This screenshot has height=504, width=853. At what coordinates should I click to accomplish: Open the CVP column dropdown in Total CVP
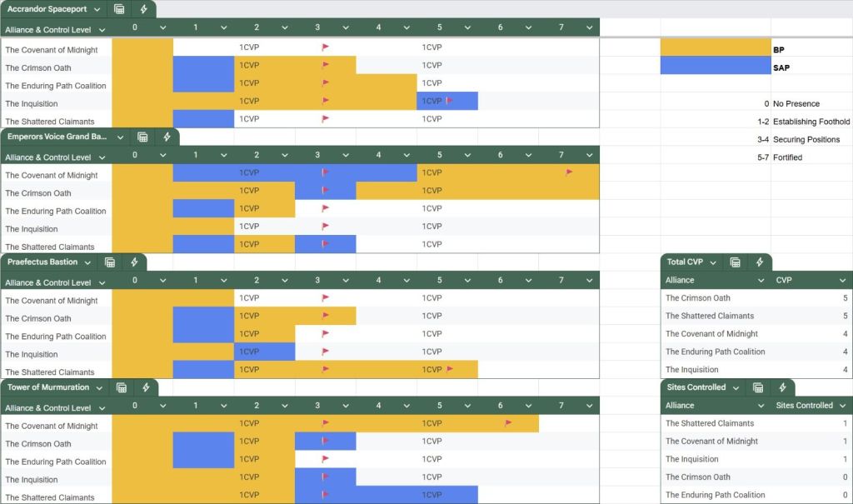click(841, 281)
